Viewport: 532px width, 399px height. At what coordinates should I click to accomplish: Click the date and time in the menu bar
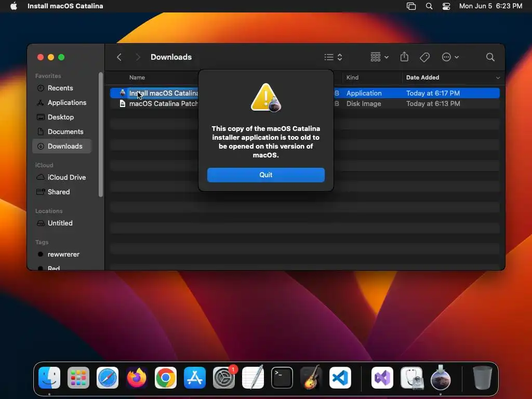(x=490, y=6)
